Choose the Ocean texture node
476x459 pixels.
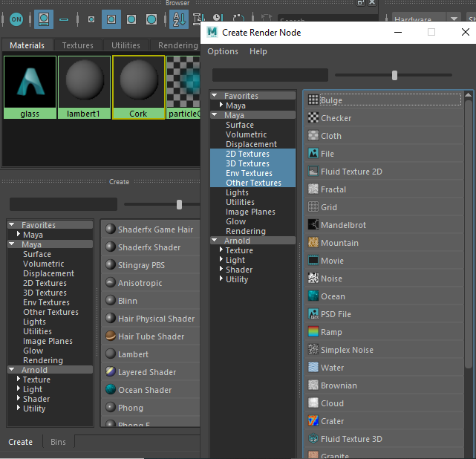pos(333,296)
